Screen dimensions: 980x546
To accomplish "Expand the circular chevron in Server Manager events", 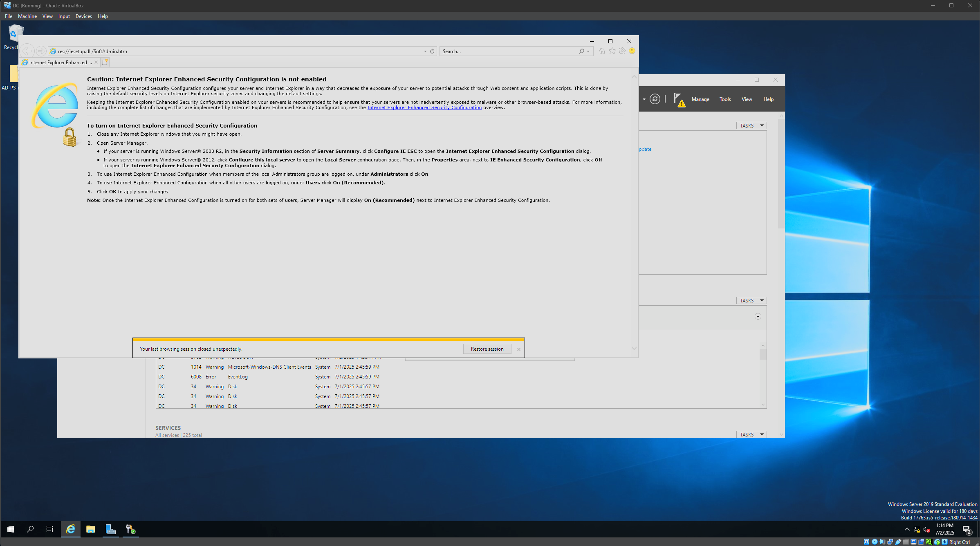I will click(x=758, y=316).
